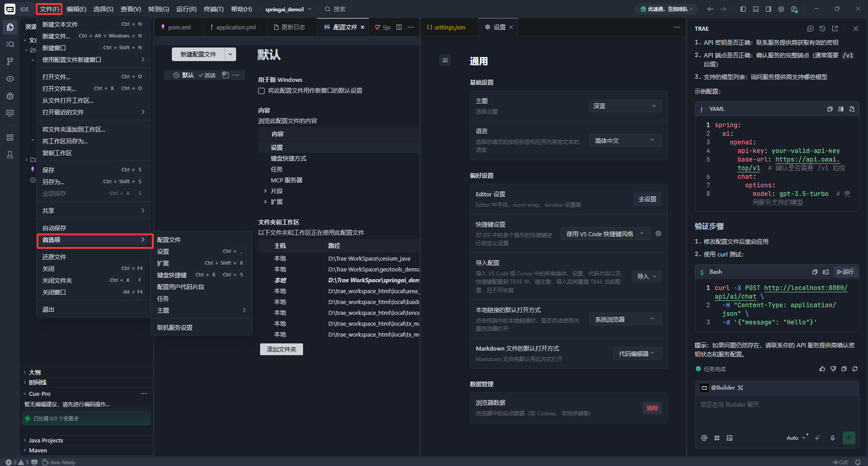The width and height of the screenshot is (868, 466).
Task: Expand the 大纲 outline section
Action: (87, 372)
